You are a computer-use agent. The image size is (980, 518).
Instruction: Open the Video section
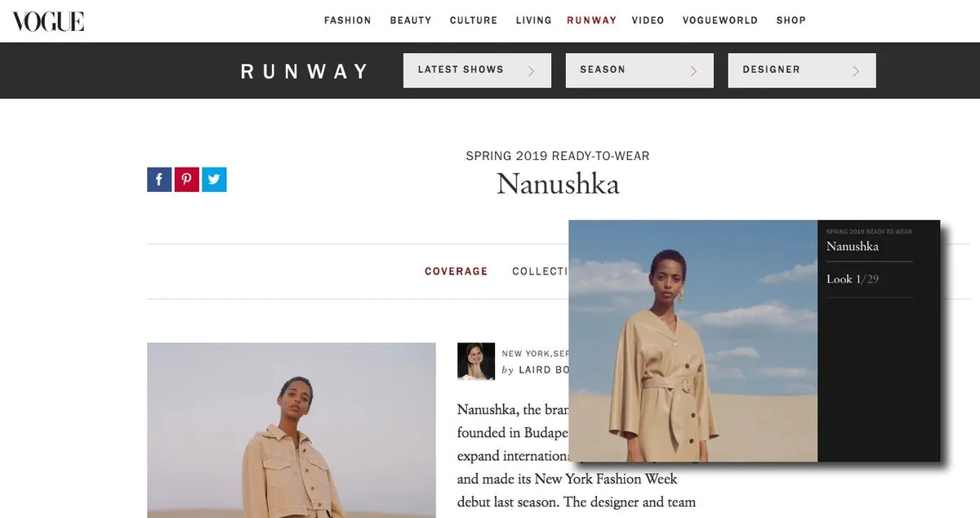[648, 20]
